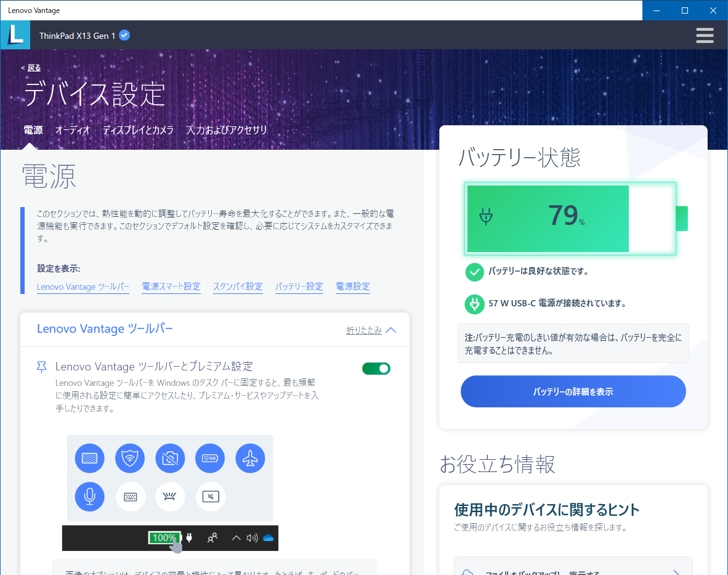Jump to 電源スマート設定 link

[x=171, y=287]
